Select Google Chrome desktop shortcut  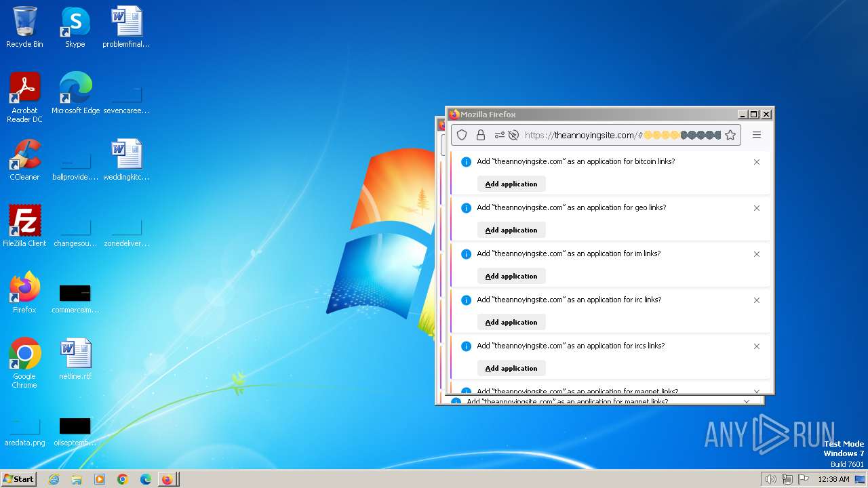coord(24,363)
